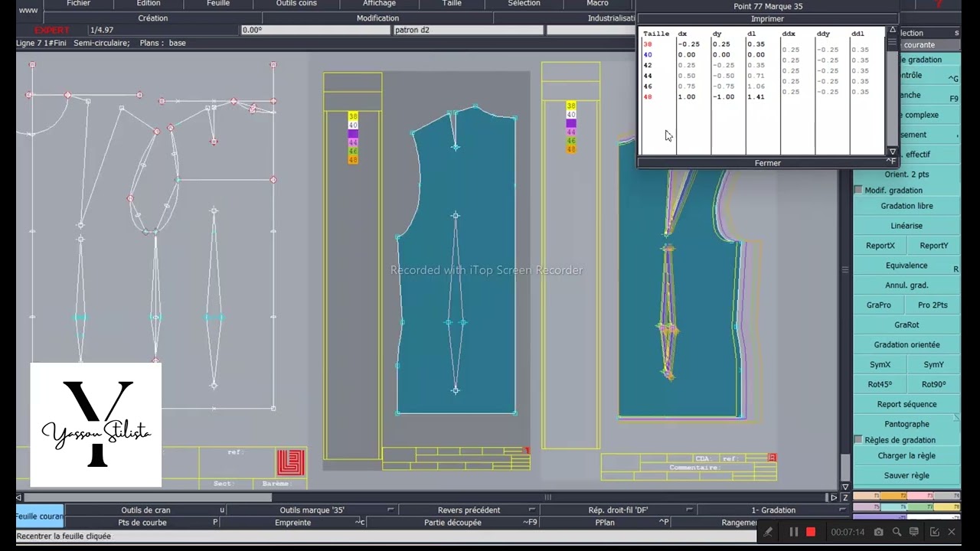Click the red spiral logo in title block
980x551 pixels.
[290, 462]
